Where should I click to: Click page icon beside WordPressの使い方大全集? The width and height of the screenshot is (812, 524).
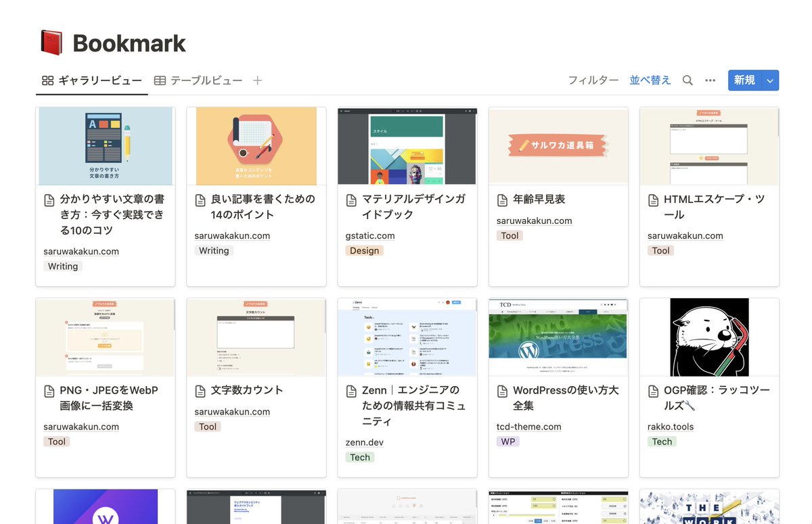click(x=502, y=391)
